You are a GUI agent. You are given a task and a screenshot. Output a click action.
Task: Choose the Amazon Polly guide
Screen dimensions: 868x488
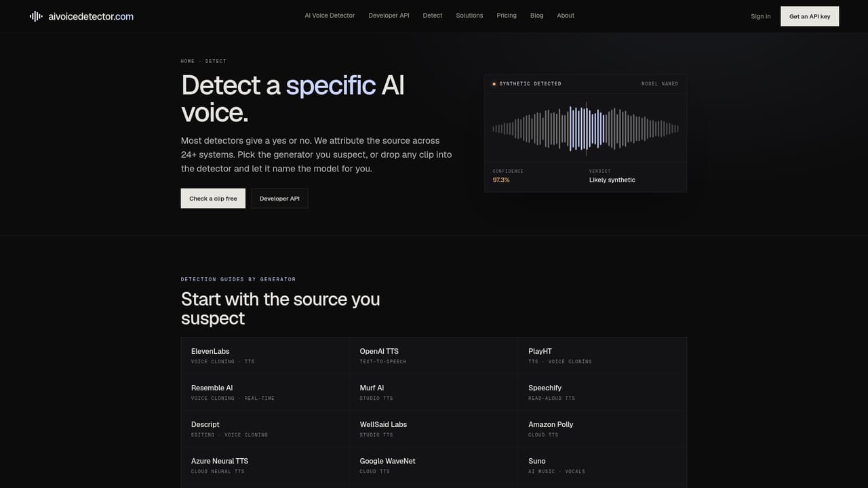click(x=602, y=429)
